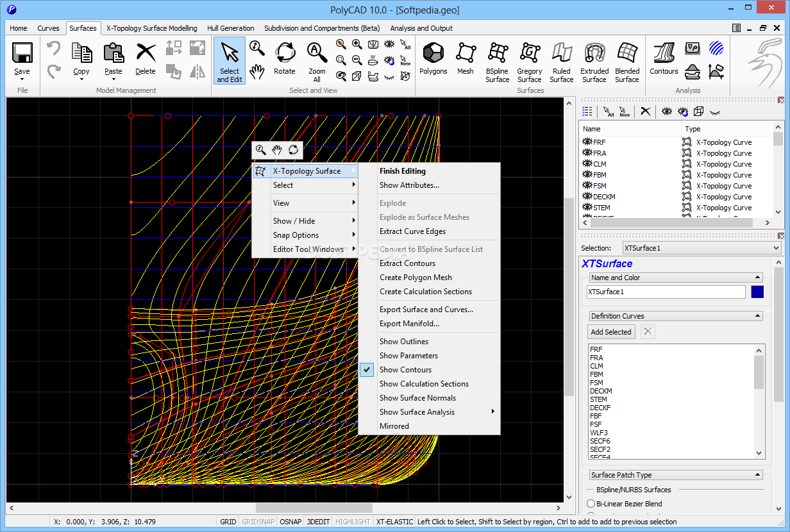Choose the Mesh surface tool
Viewport: 790px width, 532px height.
point(466,60)
